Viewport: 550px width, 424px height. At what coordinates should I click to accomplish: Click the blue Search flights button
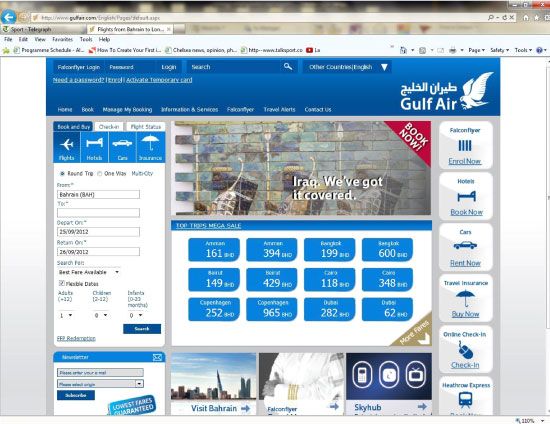tap(142, 329)
